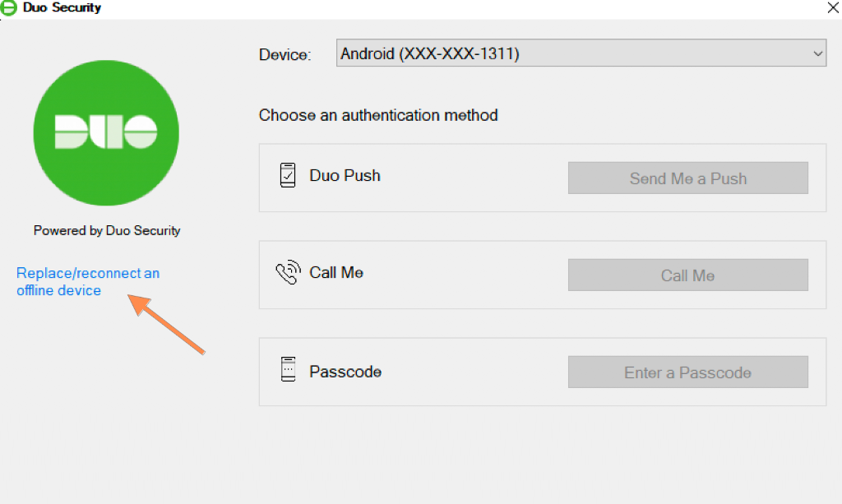This screenshot has width=842, height=504.
Task: Click the large green Duo logo
Action: pos(106,132)
